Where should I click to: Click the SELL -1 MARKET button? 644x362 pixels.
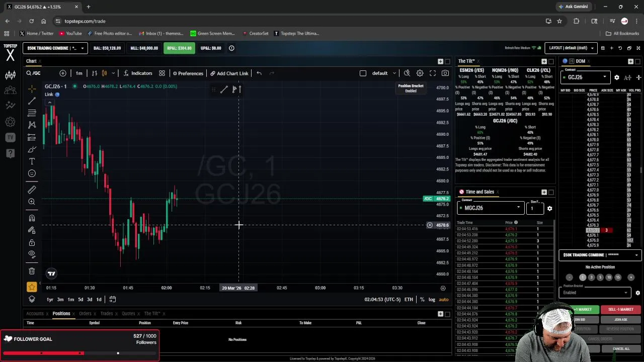click(620, 310)
